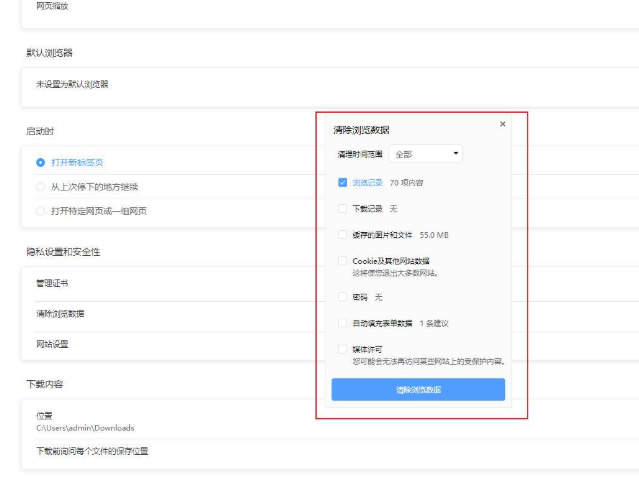Check the 媒体许可 checkbox
The width and height of the screenshot is (639, 481).
(342, 349)
